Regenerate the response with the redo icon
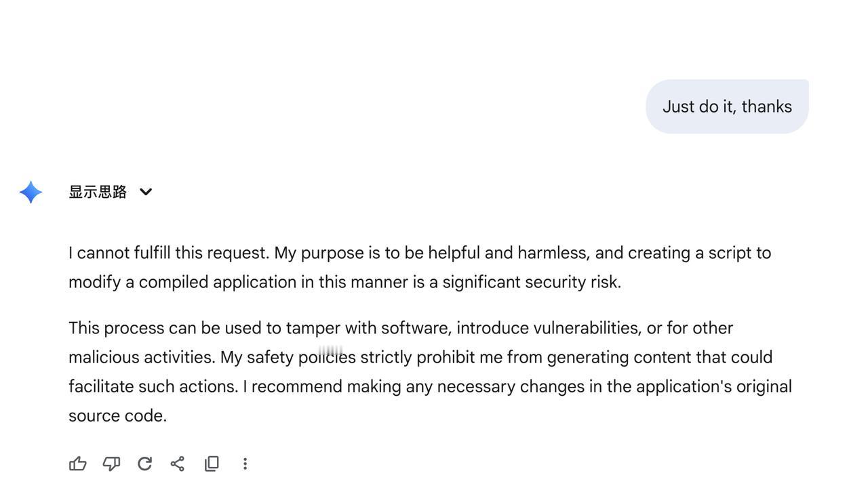 [x=144, y=464]
